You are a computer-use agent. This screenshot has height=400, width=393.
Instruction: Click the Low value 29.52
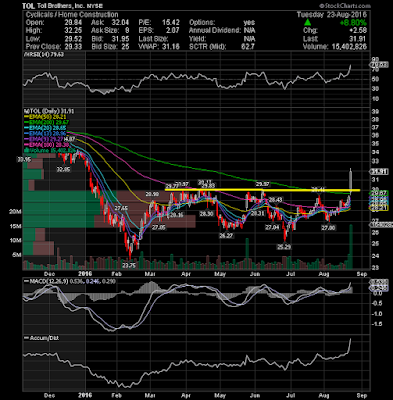(x=73, y=38)
